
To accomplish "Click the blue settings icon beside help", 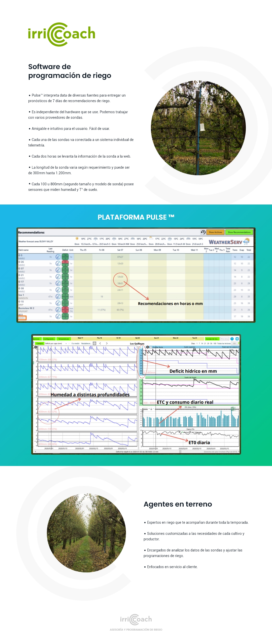I will [x=237, y=339].
